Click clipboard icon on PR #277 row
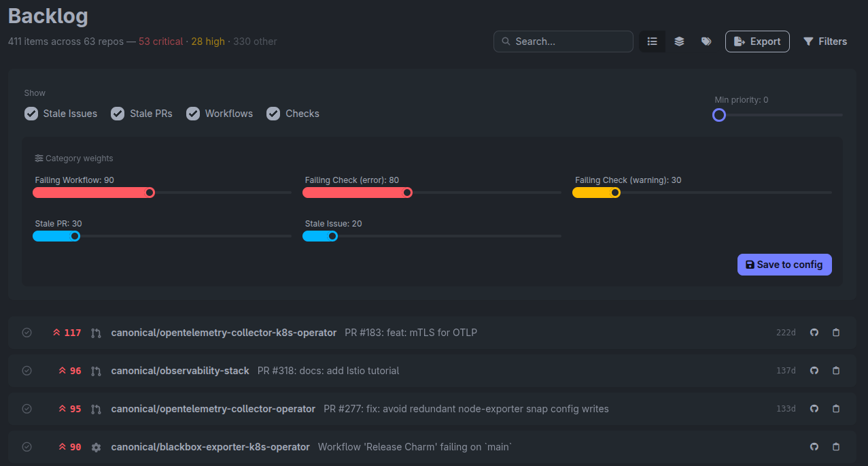 point(836,409)
